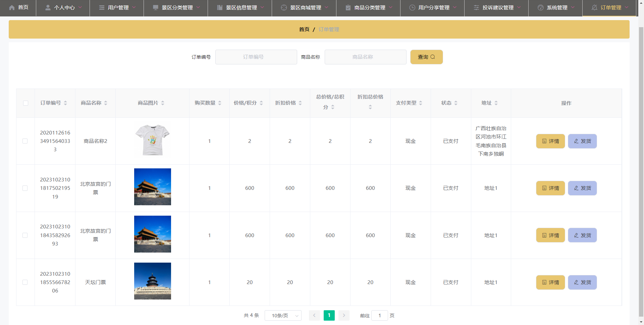
Task: View 详情 for 天坛门票 order
Action: [x=550, y=282]
